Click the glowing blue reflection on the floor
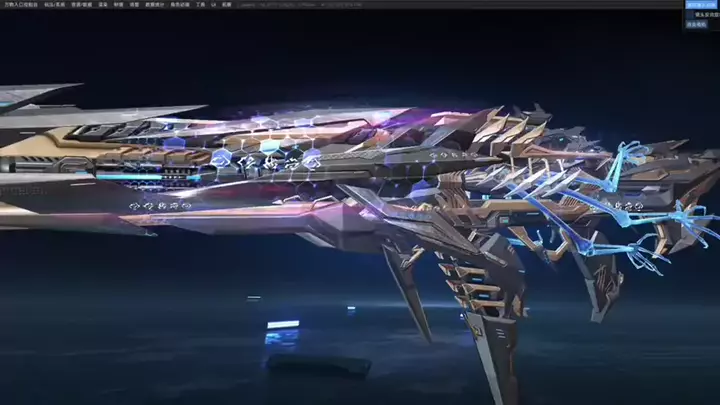The image size is (720, 405). pyautogui.click(x=283, y=325)
